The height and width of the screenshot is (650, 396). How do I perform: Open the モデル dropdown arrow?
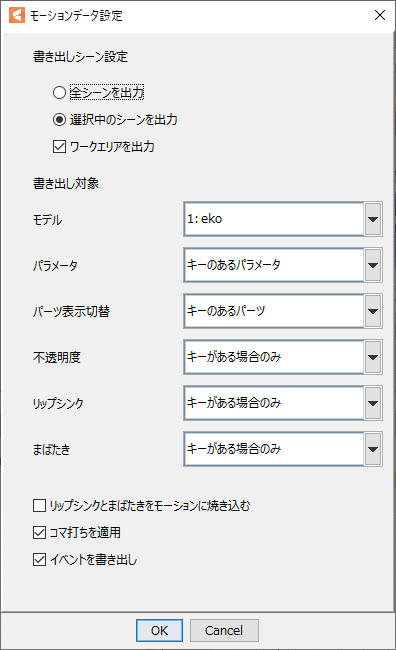click(373, 219)
